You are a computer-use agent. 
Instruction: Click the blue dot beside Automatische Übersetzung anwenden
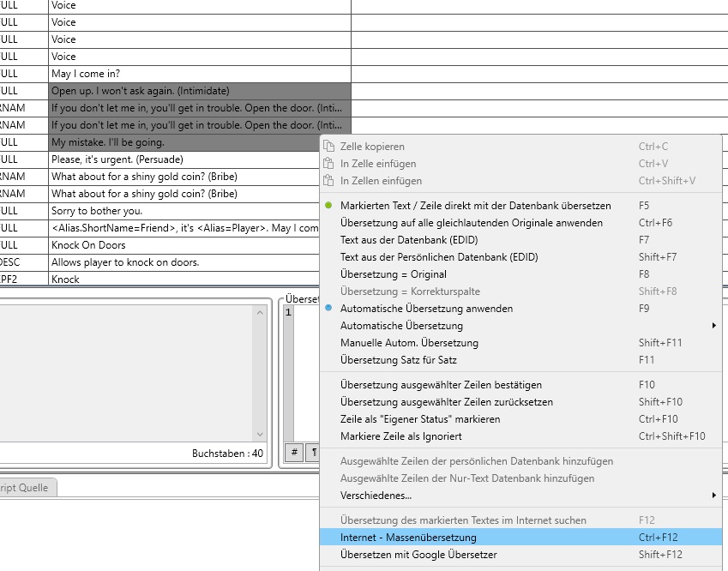coord(328,309)
